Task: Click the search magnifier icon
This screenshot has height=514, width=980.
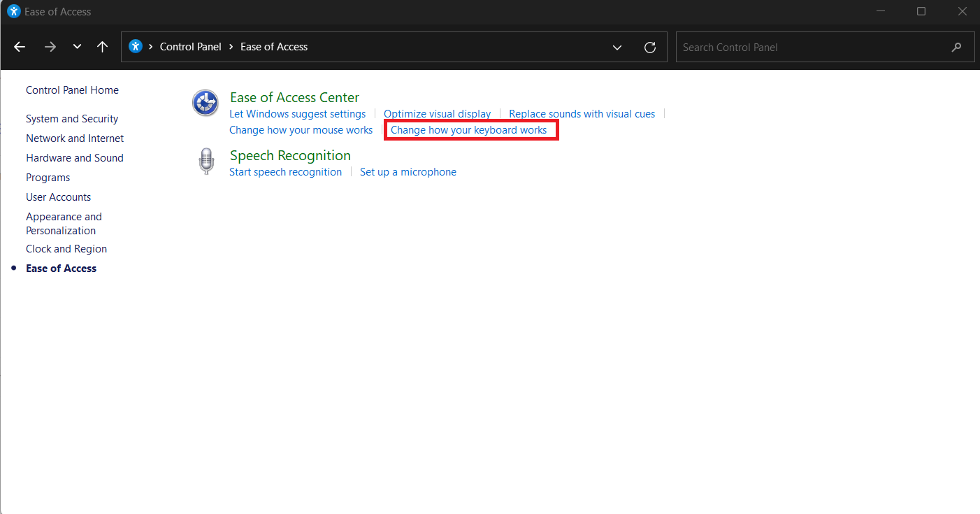Action: click(x=957, y=48)
